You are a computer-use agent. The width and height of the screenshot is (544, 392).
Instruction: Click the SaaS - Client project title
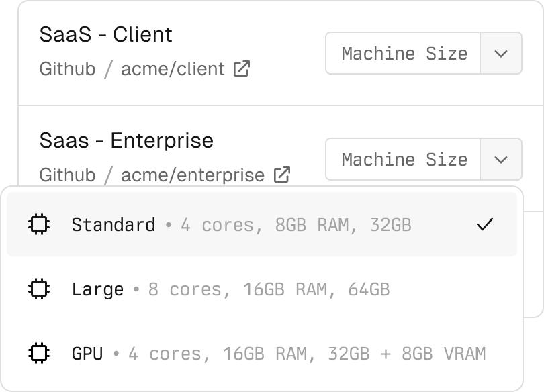(106, 34)
